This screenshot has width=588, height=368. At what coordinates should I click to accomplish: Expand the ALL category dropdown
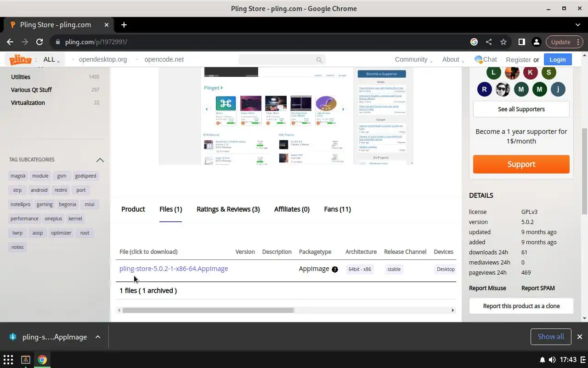pyautogui.click(x=51, y=59)
